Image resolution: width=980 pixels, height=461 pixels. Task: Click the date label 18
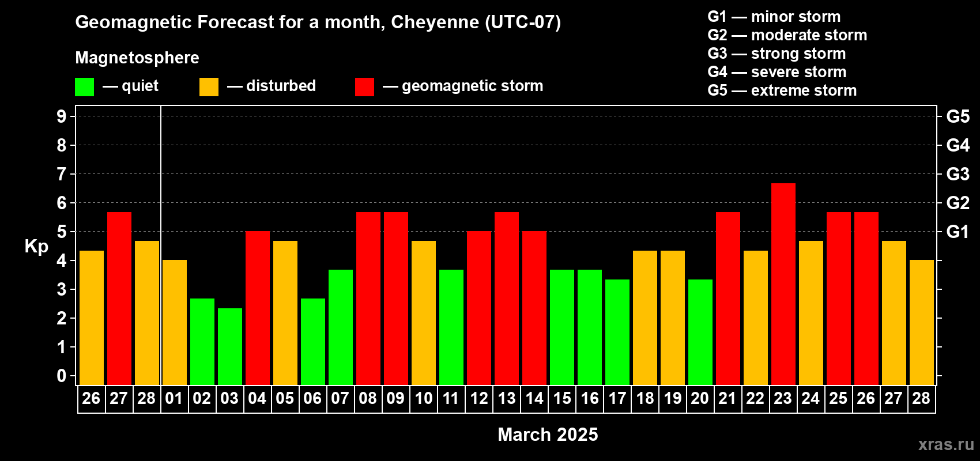(x=645, y=399)
